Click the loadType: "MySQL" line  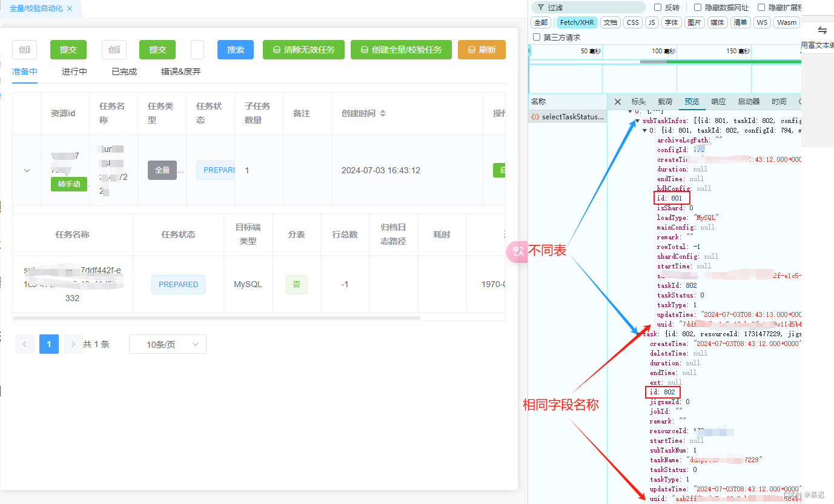(687, 217)
